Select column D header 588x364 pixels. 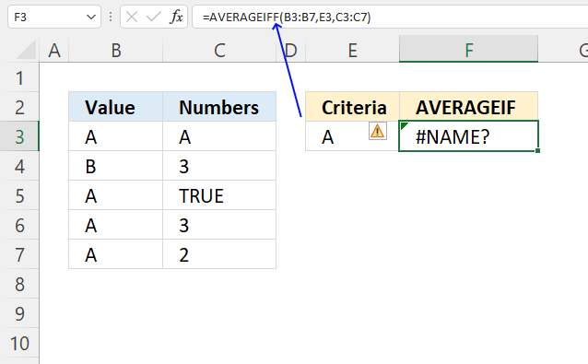290,51
